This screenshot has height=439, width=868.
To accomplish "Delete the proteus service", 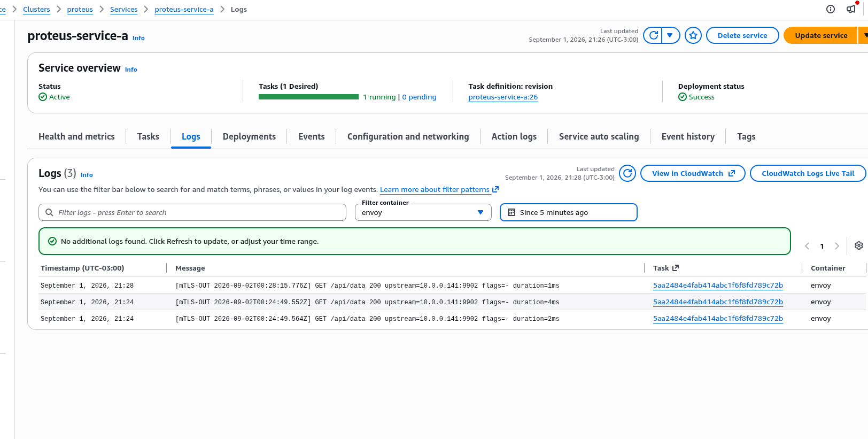I will pos(742,35).
